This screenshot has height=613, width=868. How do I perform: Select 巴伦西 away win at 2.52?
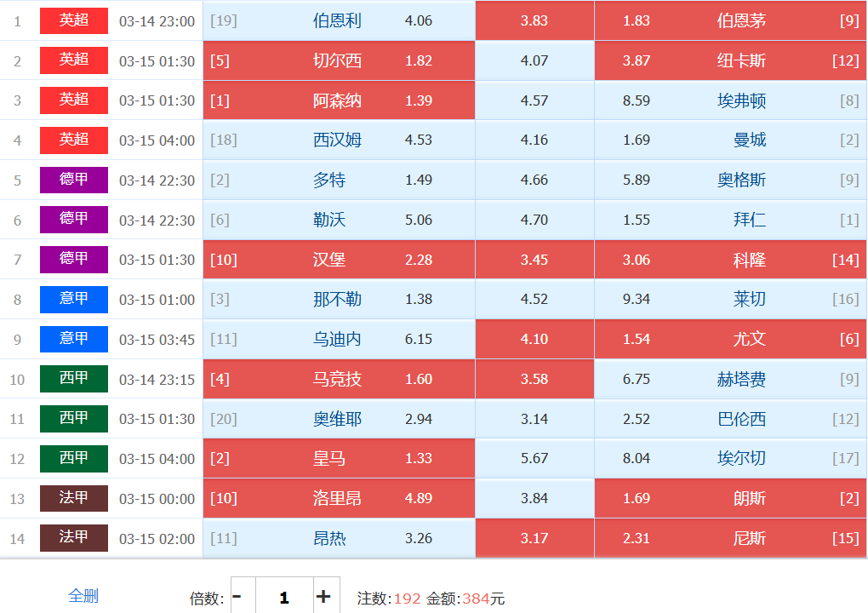[x=730, y=419]
